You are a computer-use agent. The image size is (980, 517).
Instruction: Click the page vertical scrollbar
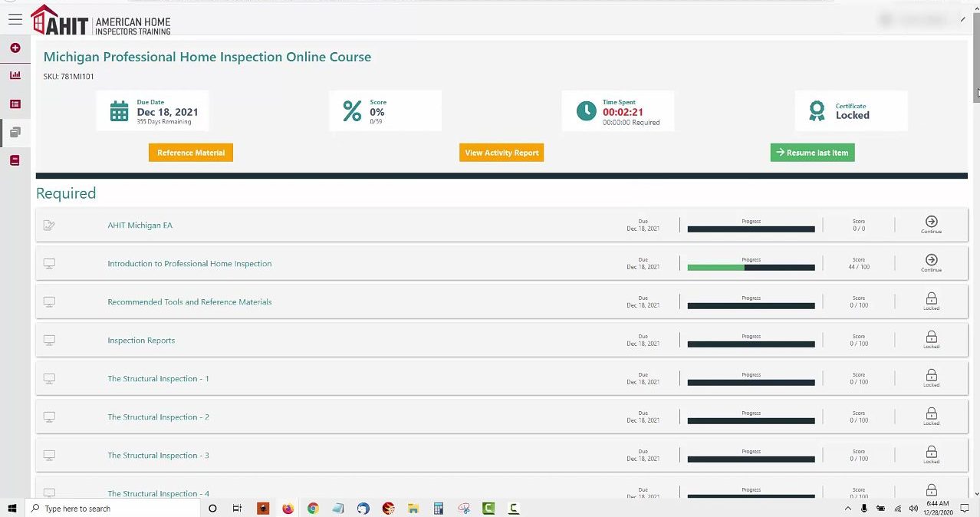pos(976,253)
